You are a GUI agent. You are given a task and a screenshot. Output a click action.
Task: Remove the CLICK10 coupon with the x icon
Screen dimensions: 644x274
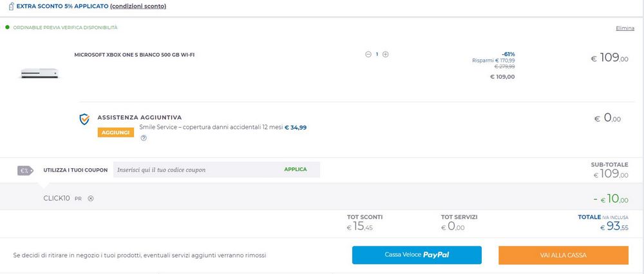click(x=91, y=199)
